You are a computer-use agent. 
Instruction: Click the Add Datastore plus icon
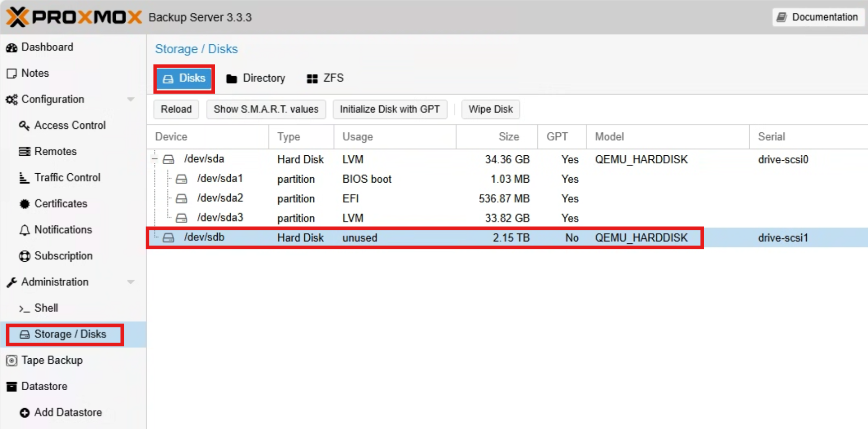pos(24,413)
